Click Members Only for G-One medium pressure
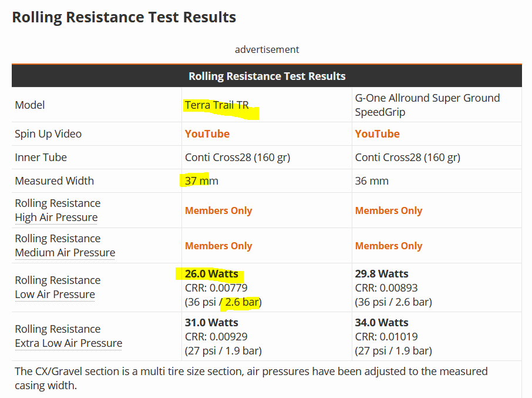The width and height of the screenshot is (532, 398). tap(389, 246)
